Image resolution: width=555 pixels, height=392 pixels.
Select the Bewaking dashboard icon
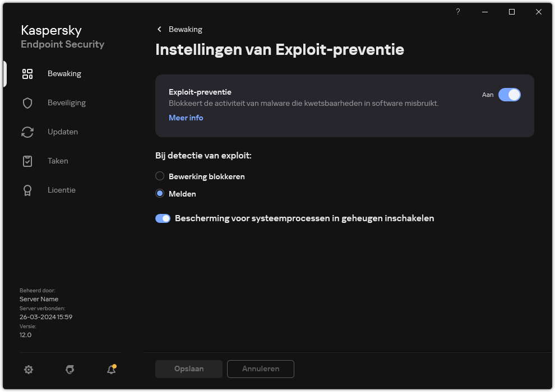(x=27, y=73)
